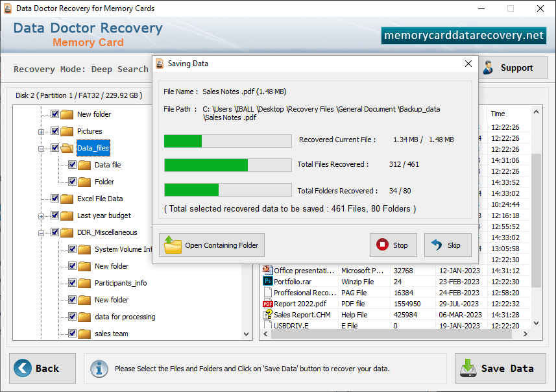Click the sales team folder icon

click(x=84, y=334)
